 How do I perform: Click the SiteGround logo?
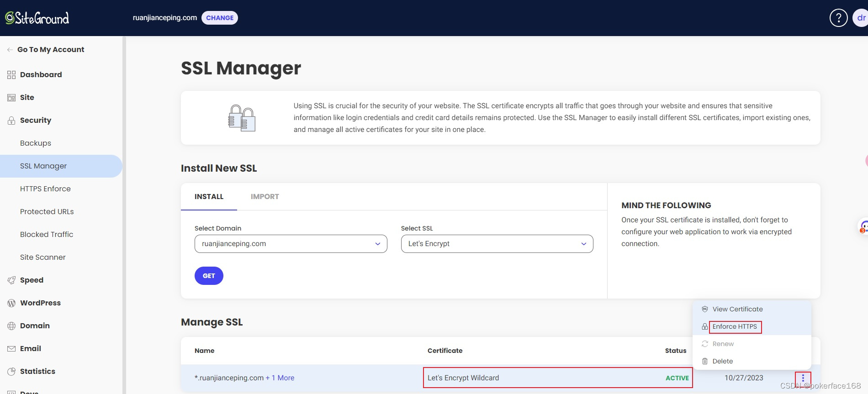(37, 18)
